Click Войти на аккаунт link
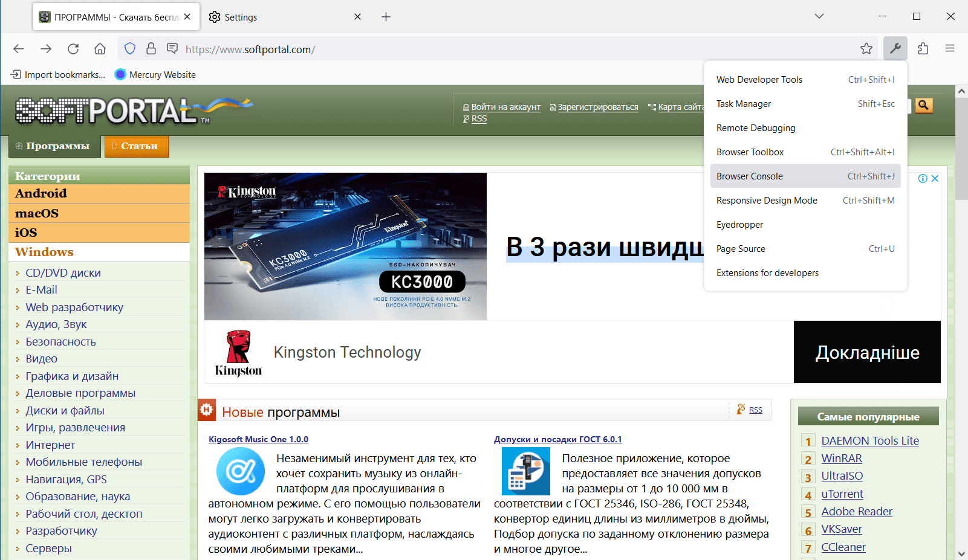Viewport: 968px width, 560px height. [x=506, y=107]
